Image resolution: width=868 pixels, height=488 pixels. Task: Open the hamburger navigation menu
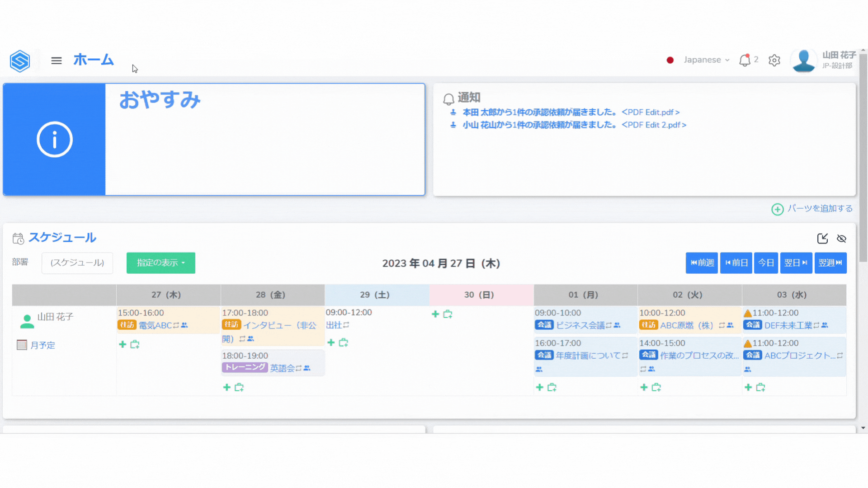pyautogui.click(x=56, y=61)
